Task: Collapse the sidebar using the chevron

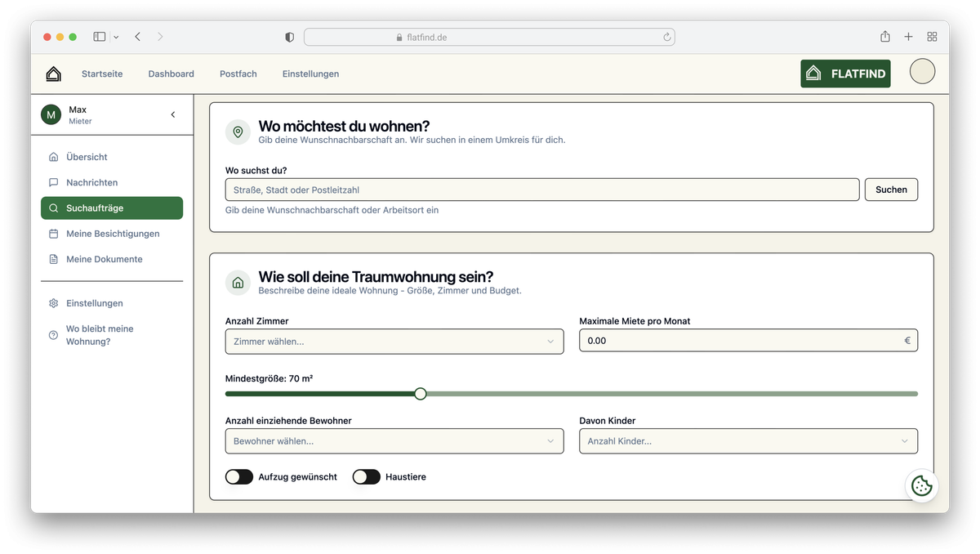Action: pos(172,114)
